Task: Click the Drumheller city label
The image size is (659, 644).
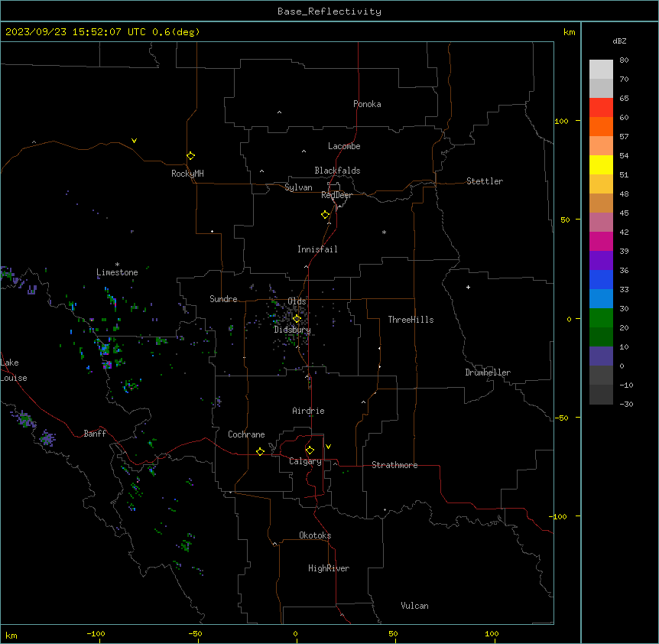Action: [488, 372]
